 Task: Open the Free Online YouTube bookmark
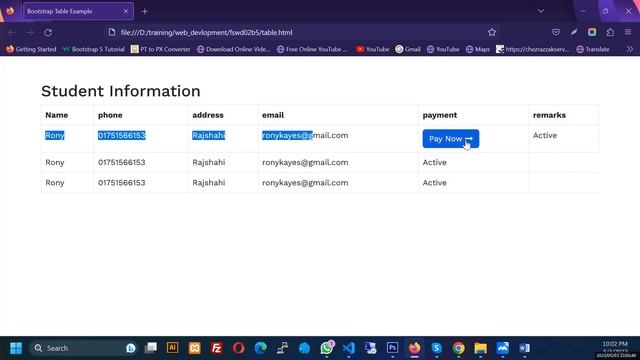[312, 49]
